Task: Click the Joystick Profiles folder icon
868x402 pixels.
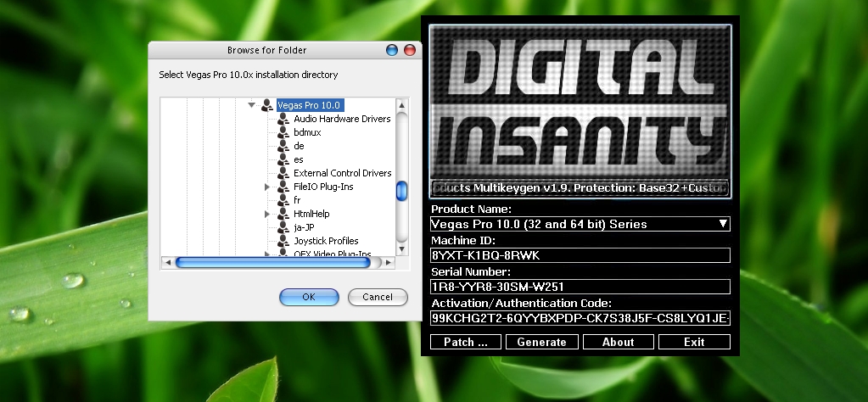Action: click(x=283, y=241)
